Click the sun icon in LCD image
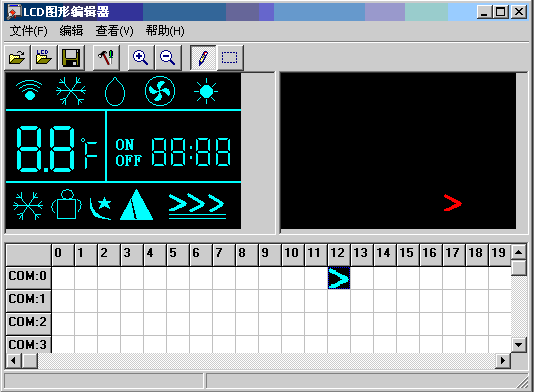This screenshot has height=392, width=534. click(x=206, y=91)
